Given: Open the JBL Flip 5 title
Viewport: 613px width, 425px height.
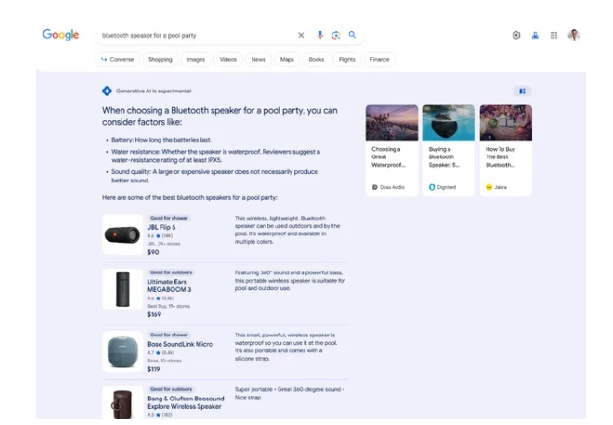Looking at the screenshot, I should tap(161, 227).
